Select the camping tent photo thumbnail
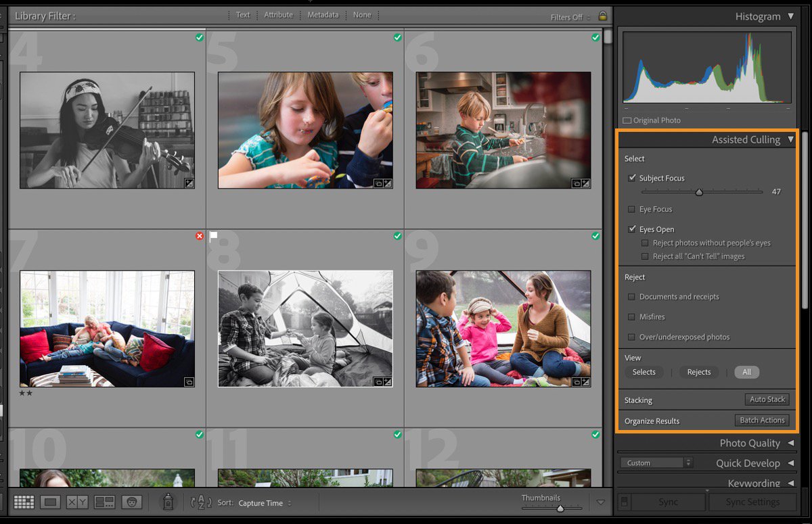Image resolution: width=812 pixels, height=524 pixels. coord(304,329)
